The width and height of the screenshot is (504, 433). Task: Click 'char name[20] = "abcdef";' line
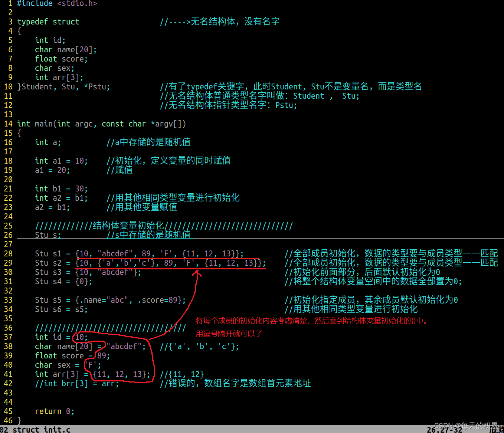coord(90,347)
